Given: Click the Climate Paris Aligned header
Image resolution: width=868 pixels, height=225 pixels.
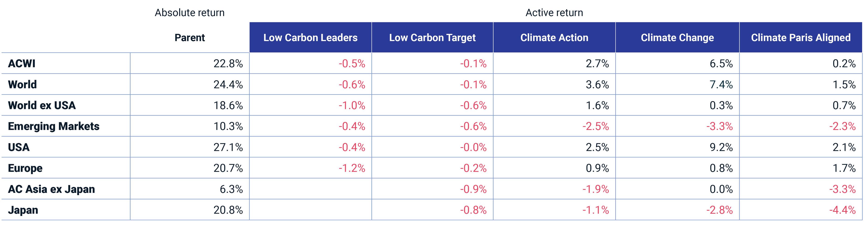Looking at the screenshot, I should point(800,38).
